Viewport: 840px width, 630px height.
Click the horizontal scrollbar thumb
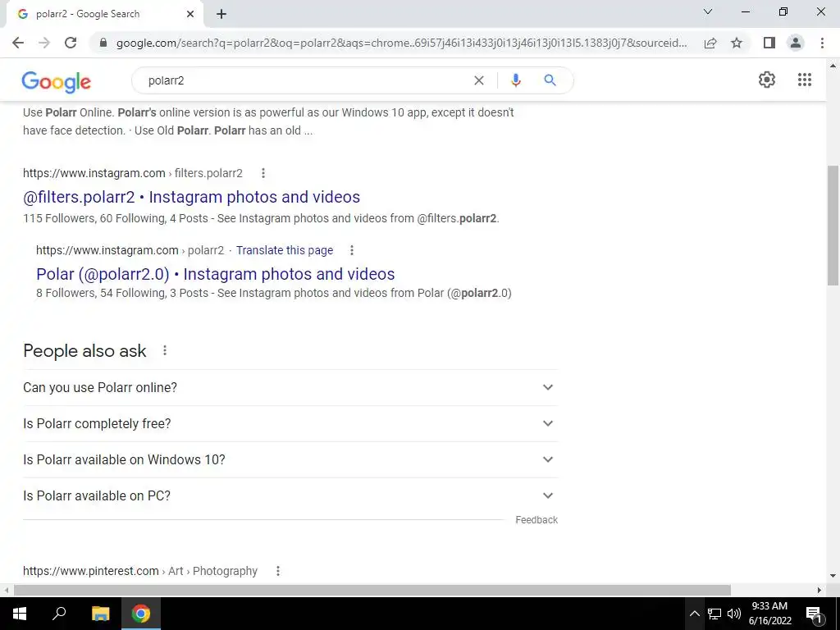pos(372,590)
